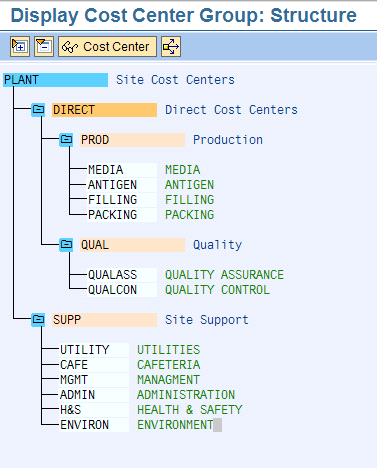Click the Collapse subtree toolbar icon
The image size is (377, 468).
click(44, 47)
